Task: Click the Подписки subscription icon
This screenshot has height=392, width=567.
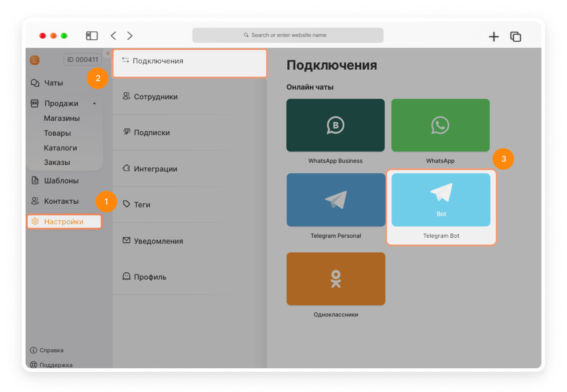Action: (126, 132)
